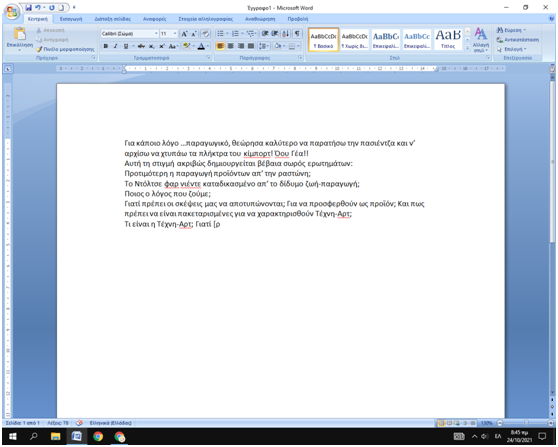Open File Explorer from taskbar
The height and width of the screenshot is (447, 558).
tap(56, 436)
